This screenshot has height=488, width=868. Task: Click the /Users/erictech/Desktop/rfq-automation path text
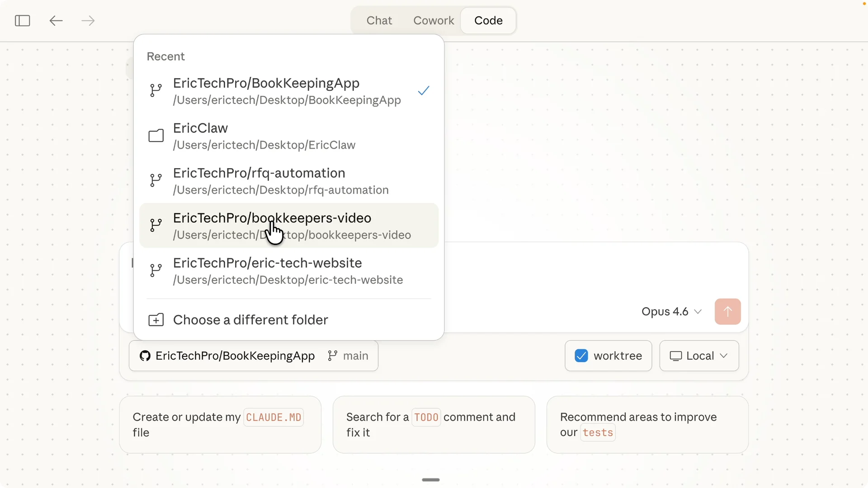tap(281, 190)
